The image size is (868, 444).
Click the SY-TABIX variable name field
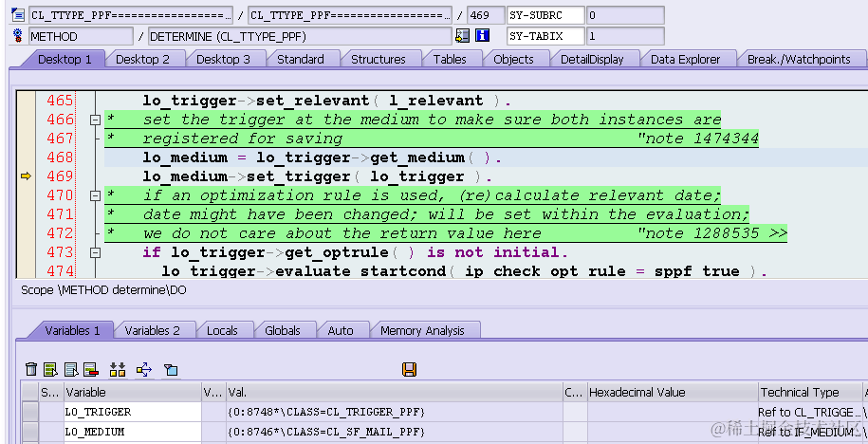[x=545, y=37]
